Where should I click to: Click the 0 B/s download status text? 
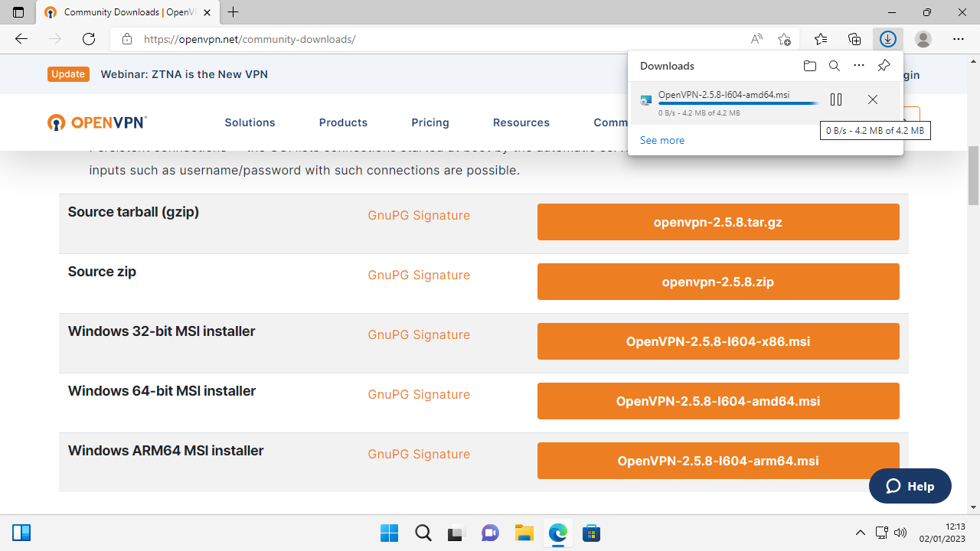click(x=699, y=113)
